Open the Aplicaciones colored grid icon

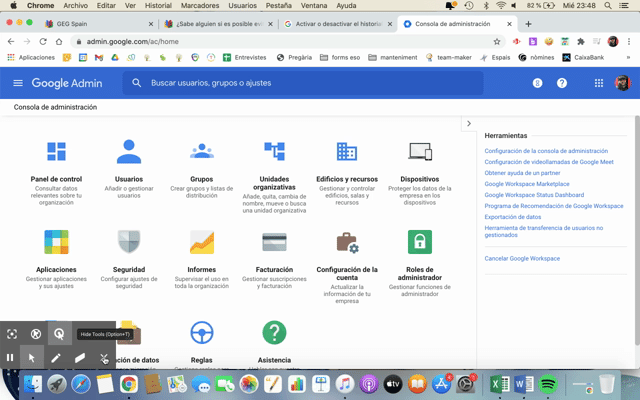tap(56, 242)
